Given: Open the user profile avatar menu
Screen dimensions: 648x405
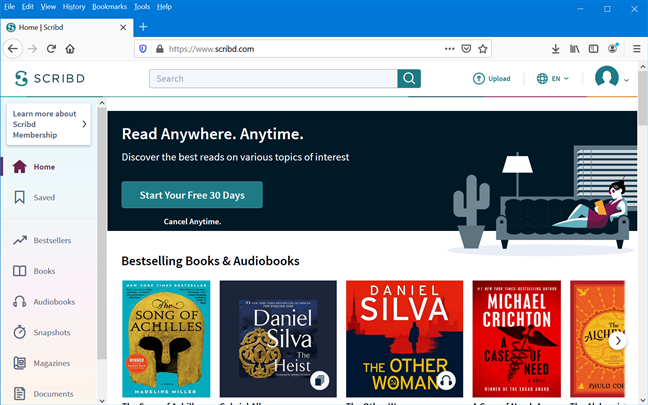Looking at the screenshot, I should coord(612,78).
